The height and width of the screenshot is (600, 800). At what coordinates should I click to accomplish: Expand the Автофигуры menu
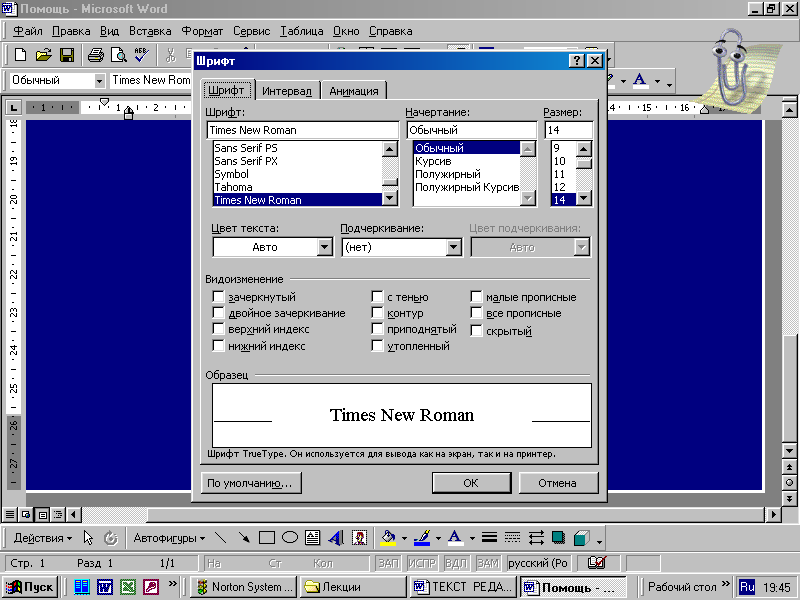(x=169, y=538)
